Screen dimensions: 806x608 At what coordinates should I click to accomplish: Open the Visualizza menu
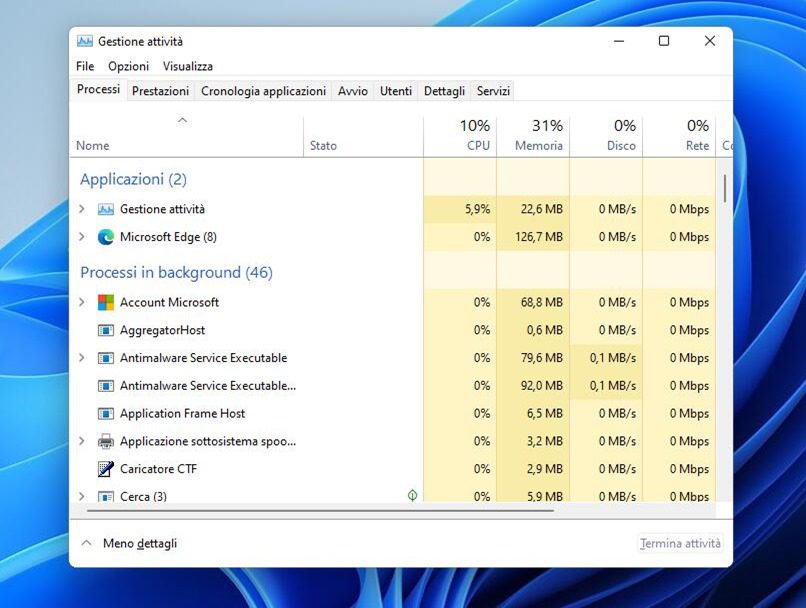[188, 66]
